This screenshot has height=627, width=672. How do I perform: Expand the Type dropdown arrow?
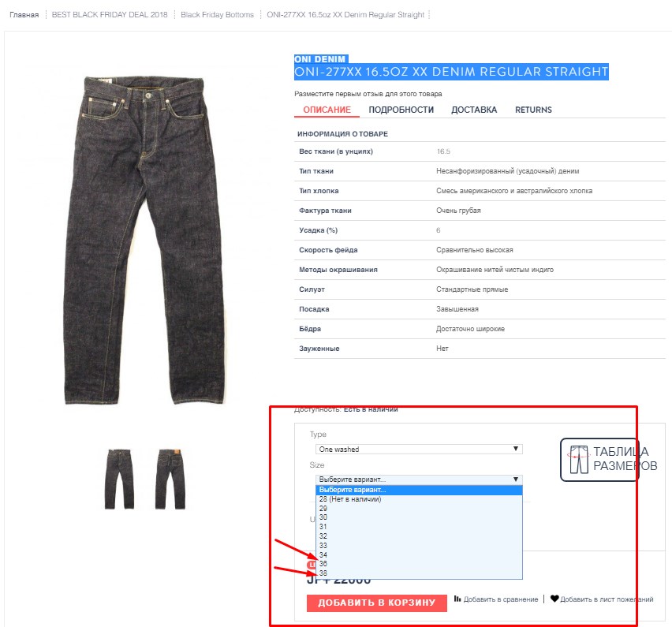(516, 449)
